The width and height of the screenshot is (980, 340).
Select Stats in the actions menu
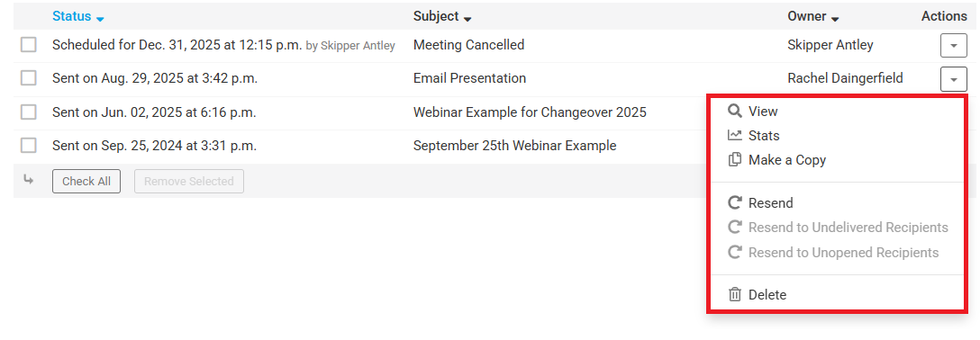coord(764,136)
